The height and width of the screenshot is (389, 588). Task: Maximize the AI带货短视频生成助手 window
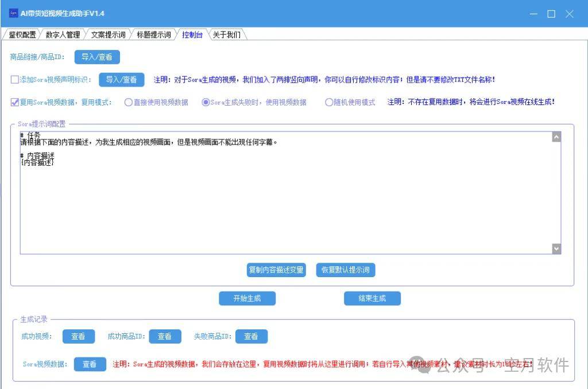(x=551, y=14)
